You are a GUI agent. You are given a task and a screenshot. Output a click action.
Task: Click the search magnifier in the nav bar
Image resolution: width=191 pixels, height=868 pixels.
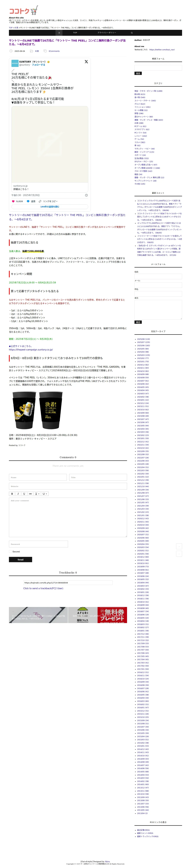point(132,33)
